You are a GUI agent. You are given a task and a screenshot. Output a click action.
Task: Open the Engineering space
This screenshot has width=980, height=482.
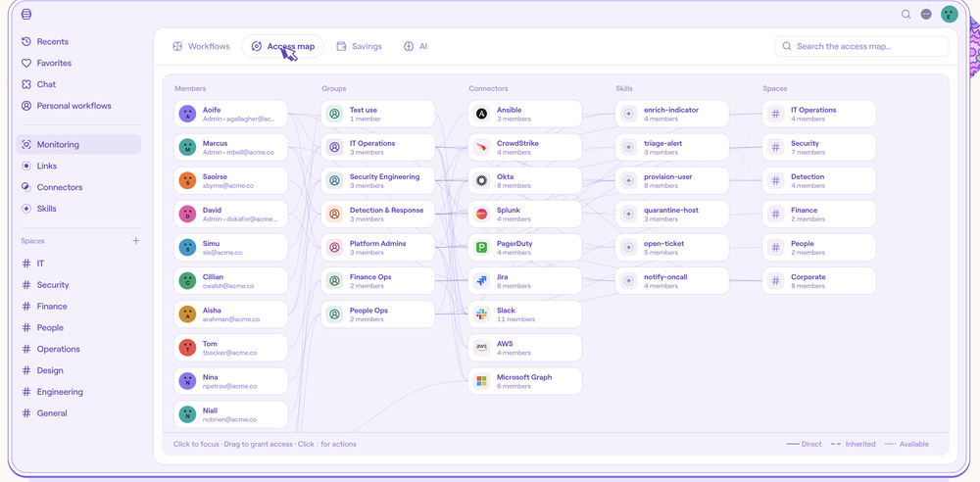point(78,392)
